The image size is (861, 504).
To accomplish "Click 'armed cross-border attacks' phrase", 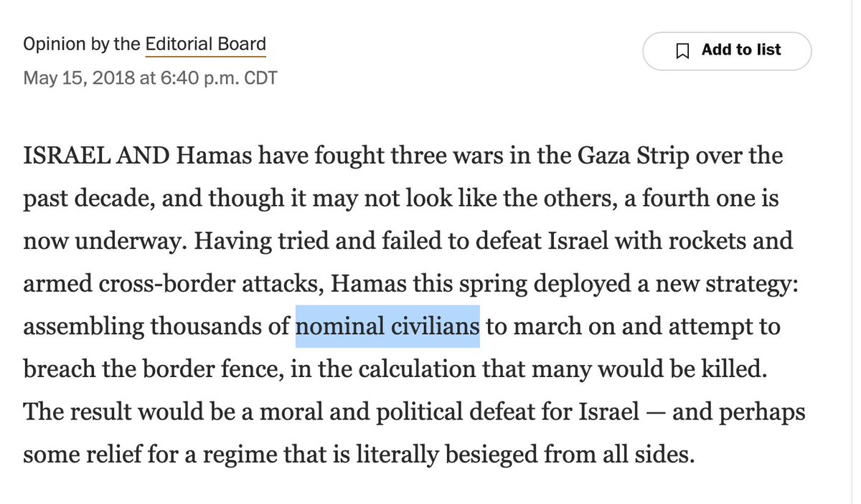I will point(173,284).
